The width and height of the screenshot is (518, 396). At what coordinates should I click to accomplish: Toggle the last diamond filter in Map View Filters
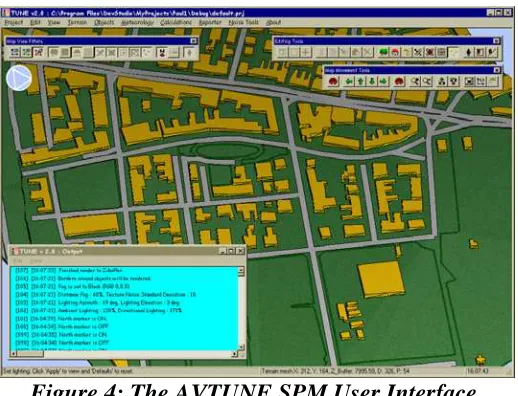(x=189, y=52)
